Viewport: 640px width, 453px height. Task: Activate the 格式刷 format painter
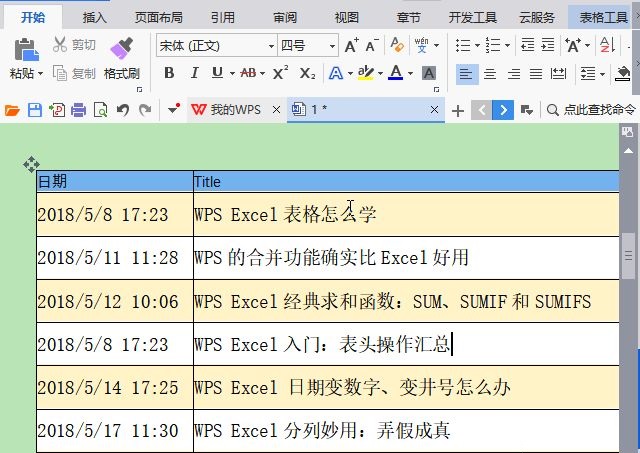[122, 58]
